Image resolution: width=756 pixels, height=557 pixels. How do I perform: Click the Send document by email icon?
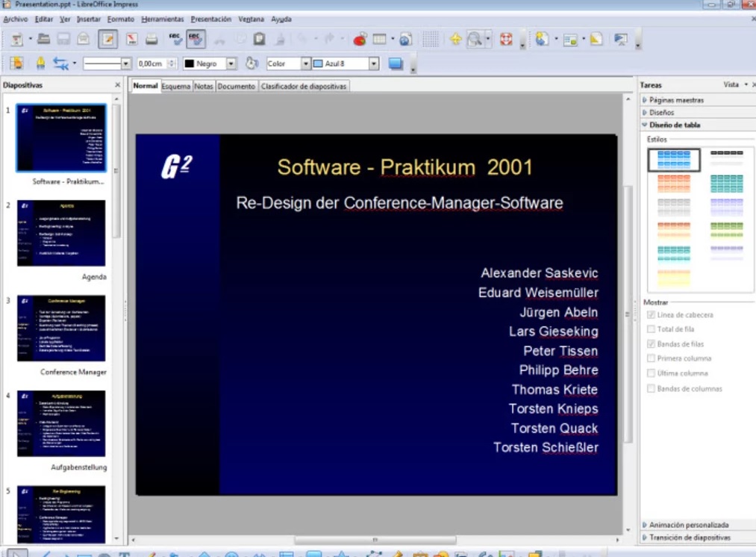[x=84, y=39]
